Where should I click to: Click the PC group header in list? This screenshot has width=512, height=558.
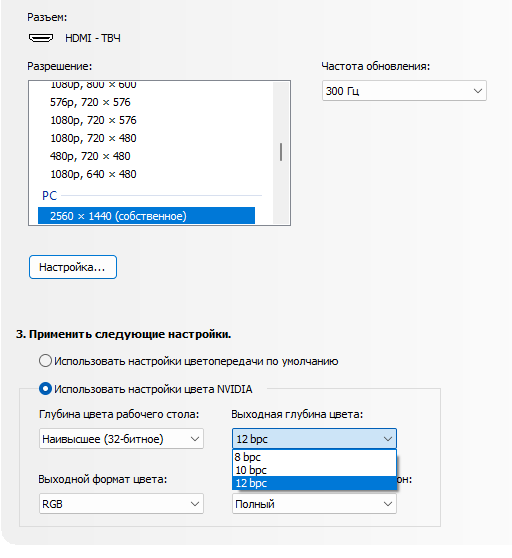49,195
